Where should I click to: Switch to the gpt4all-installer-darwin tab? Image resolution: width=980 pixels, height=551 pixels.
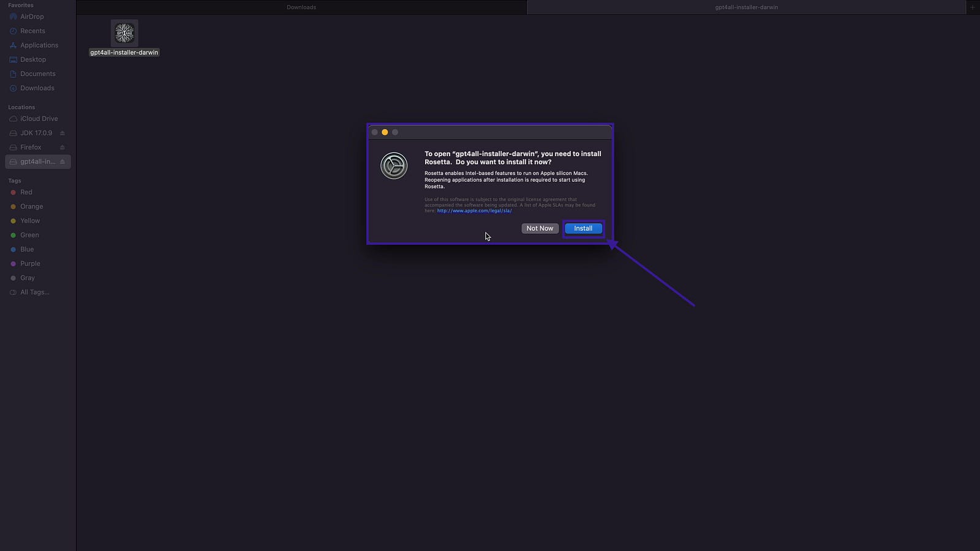pos(746,7)
